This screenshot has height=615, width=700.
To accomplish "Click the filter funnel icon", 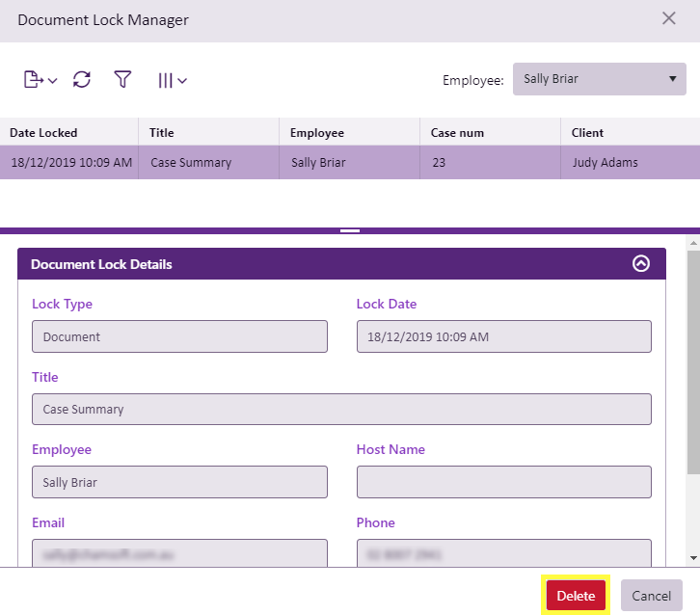I will click(122, 80).
